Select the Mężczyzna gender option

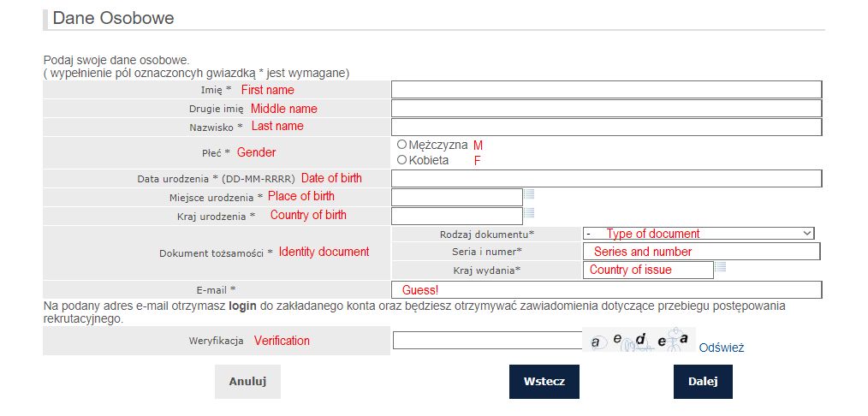pyautogui.click(x=402, y=145)
